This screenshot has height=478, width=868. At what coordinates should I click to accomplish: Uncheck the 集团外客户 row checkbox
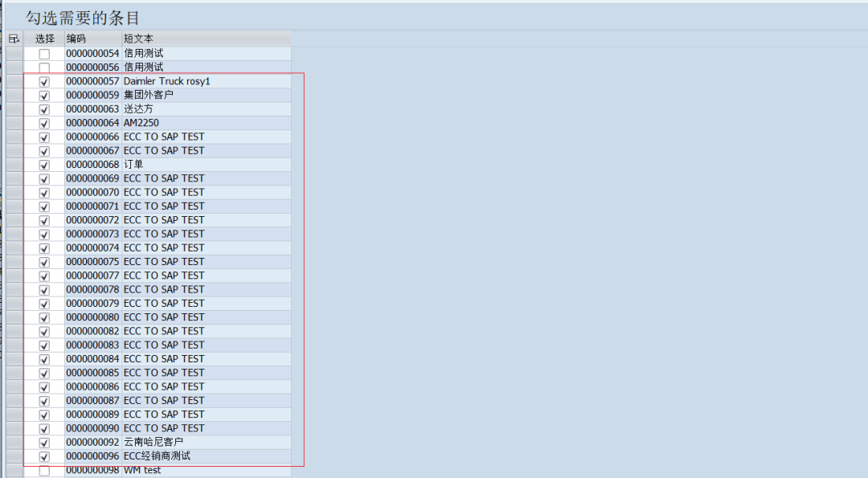[44, 95]
